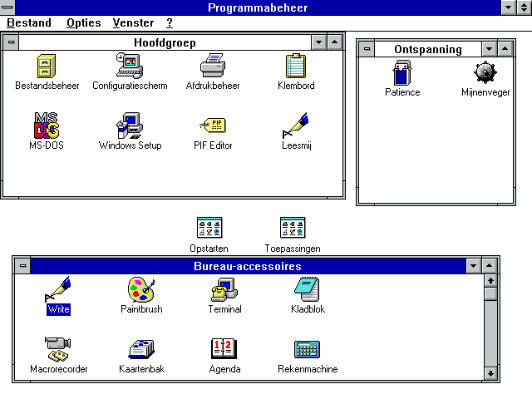This screenshot has width=532, height=399.
Task: Click the Terminal phone icon
Action: tap(224, 289)
